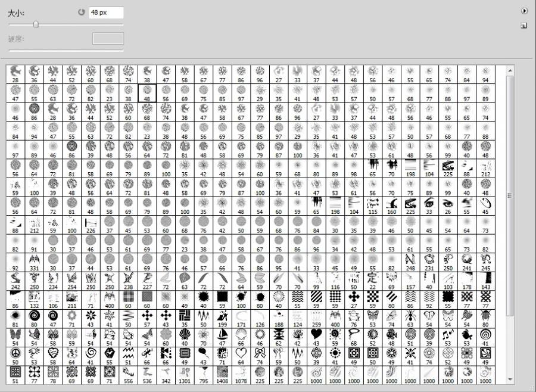Image resolution: width=536 pixels, height=392 pixels.
Task: Select the music notes brush
Action: [x=448, y=338]
